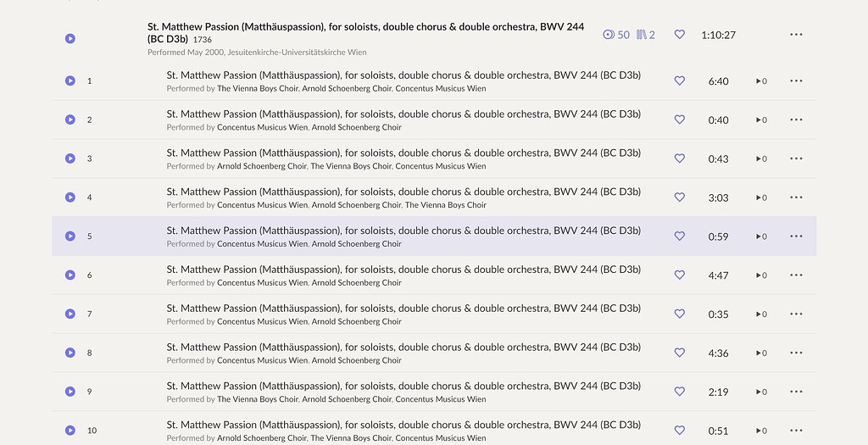
Task: Select track 4 title text
Action: tap(403, 192)
